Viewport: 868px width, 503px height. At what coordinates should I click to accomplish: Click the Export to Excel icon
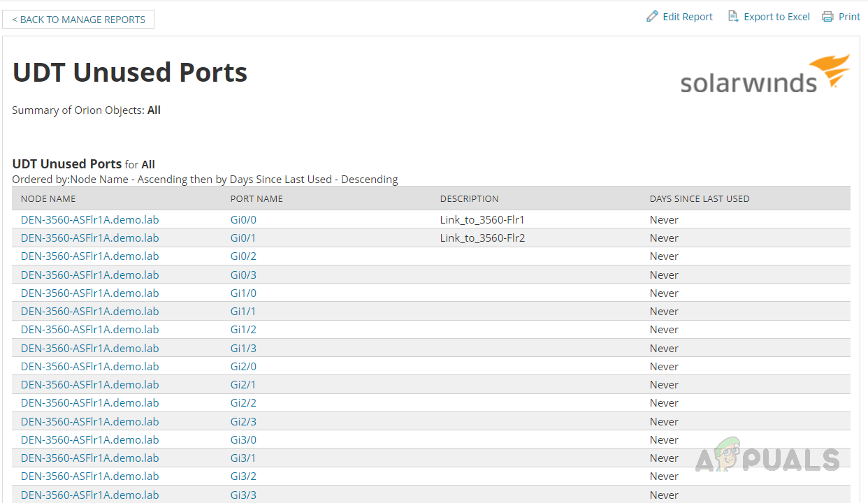tap(733, 16)
